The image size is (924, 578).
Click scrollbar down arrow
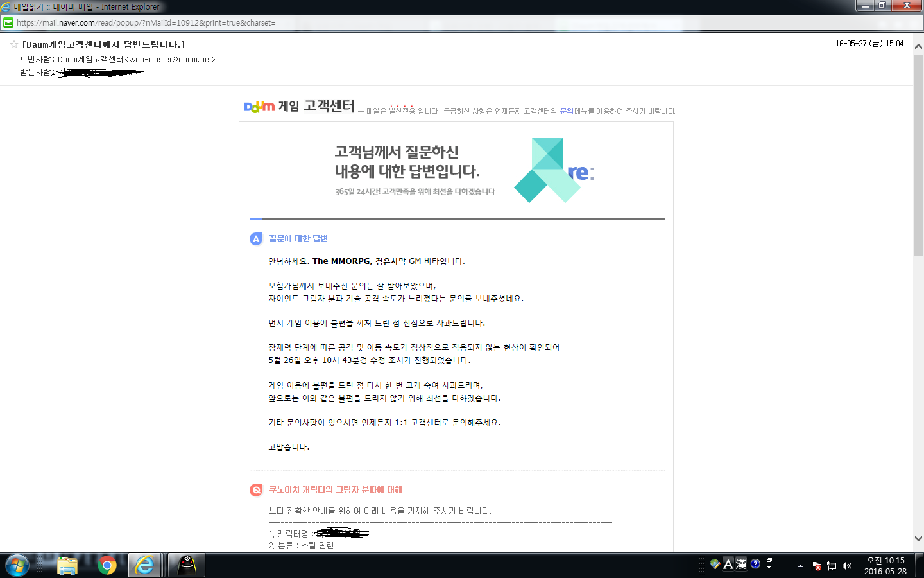tap(918, 538)
